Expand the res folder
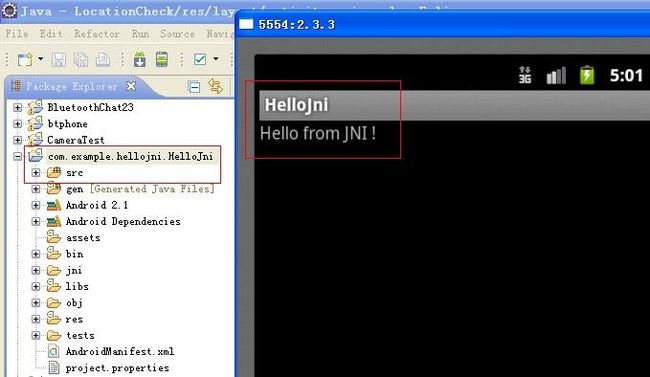Screen dimensions: 650x377 pos(36,319)
